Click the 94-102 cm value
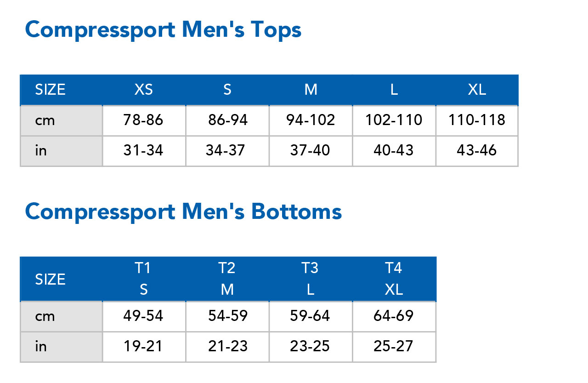The image size is (588, 383). point(311,120)
